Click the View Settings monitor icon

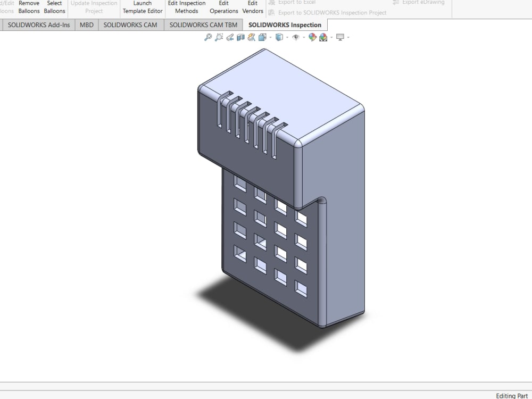click(x=339, y=37)
